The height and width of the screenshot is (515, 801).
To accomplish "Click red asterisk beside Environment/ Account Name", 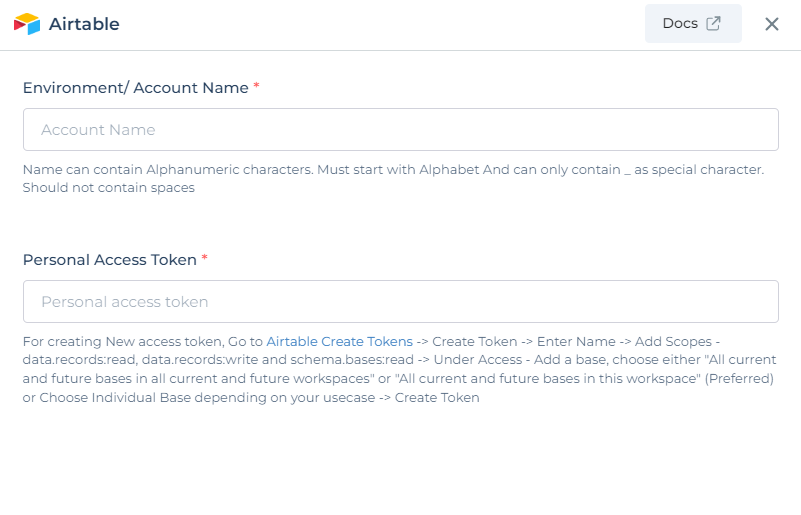I will click(x=256, y=85).
